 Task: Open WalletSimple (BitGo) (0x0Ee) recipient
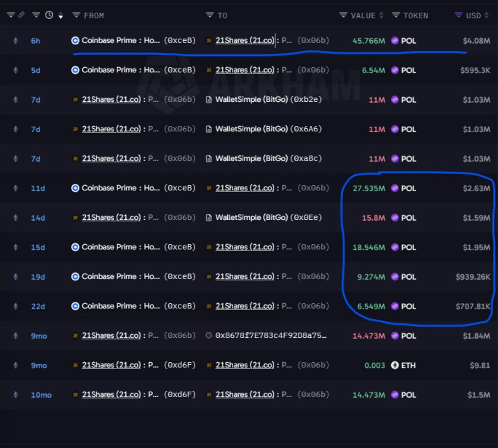click(x=269, y=218)
